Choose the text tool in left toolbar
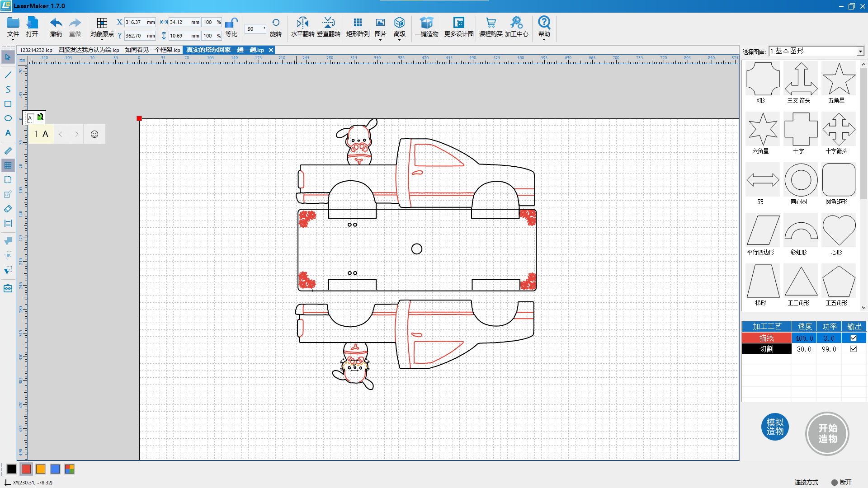The image size is (868, 488). (x=8, y=133)
